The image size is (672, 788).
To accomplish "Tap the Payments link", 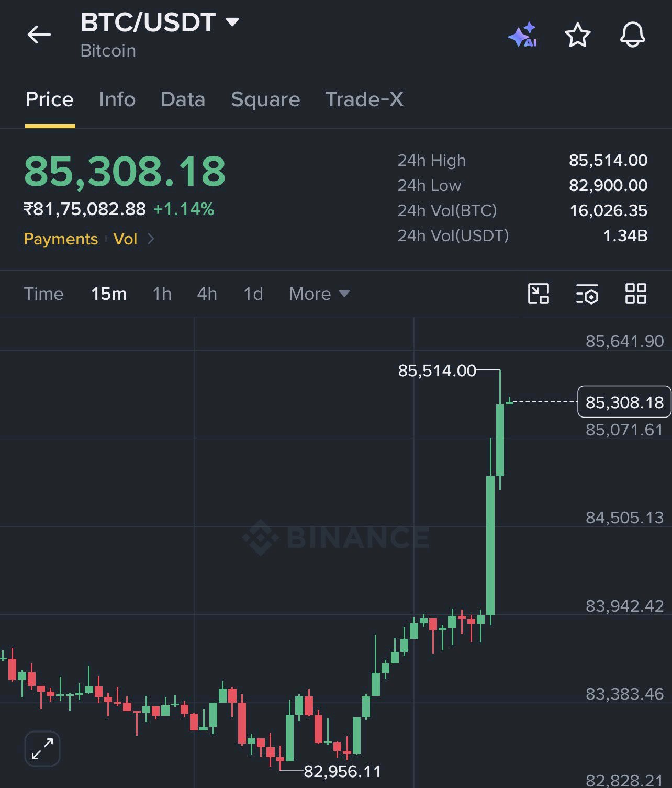I will [x=61, y=239].
